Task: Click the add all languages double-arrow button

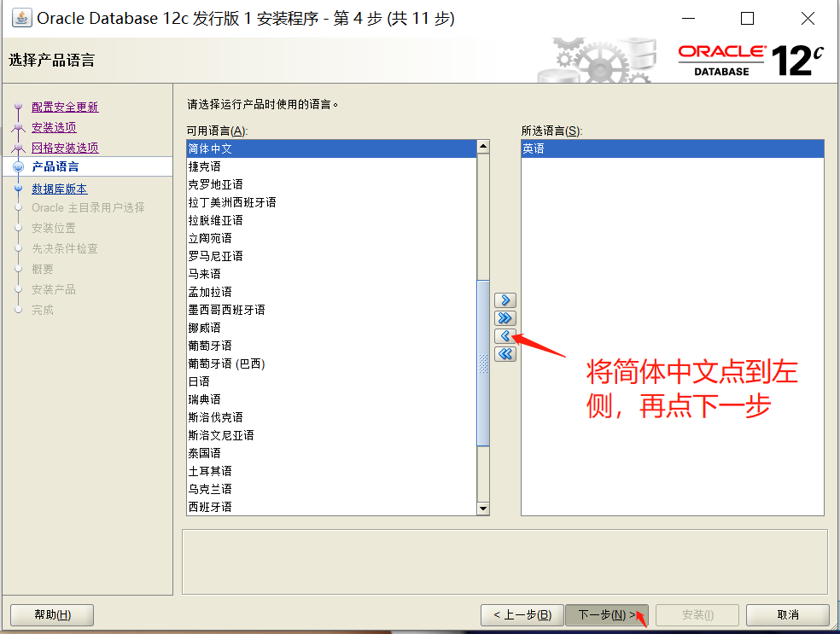Action: point(505,318)
